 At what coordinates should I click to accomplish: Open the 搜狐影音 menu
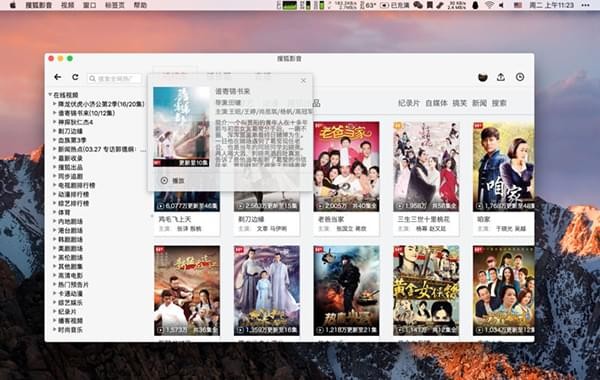[39, 5]
